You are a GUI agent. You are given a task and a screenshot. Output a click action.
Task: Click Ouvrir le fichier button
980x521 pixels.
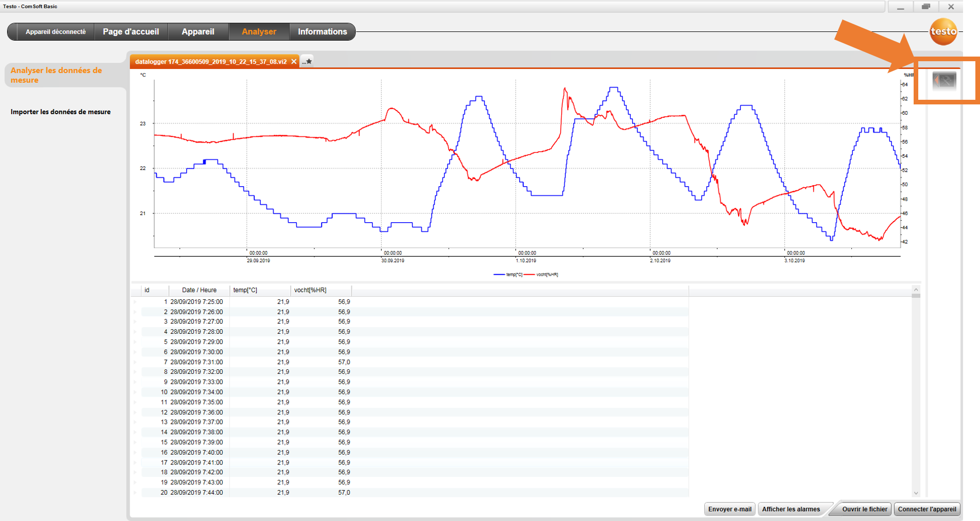tap(864, 509)
